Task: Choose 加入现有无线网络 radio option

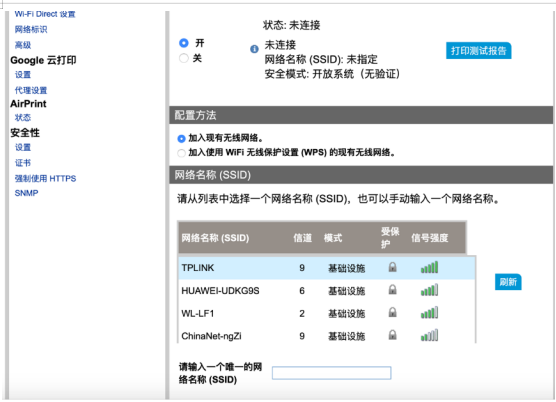Action: click(x=181, y=139)
